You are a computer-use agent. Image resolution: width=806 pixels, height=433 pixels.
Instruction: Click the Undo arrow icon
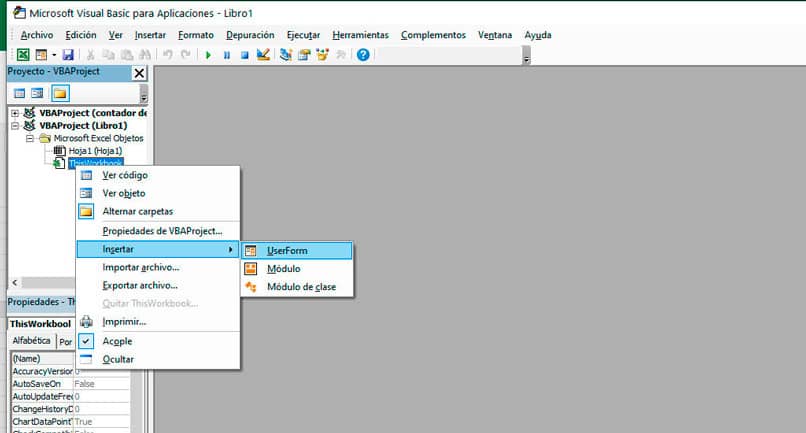pyautogui.click(x=168, y=55)
